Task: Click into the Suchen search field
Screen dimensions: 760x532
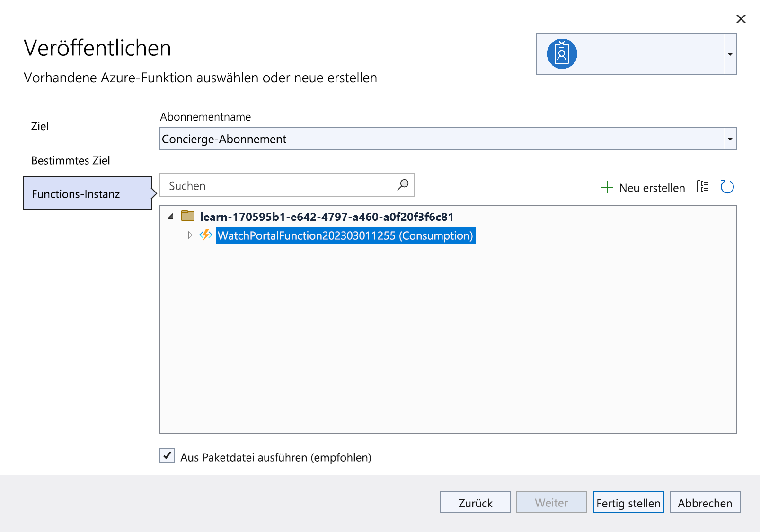Action: 287,185
